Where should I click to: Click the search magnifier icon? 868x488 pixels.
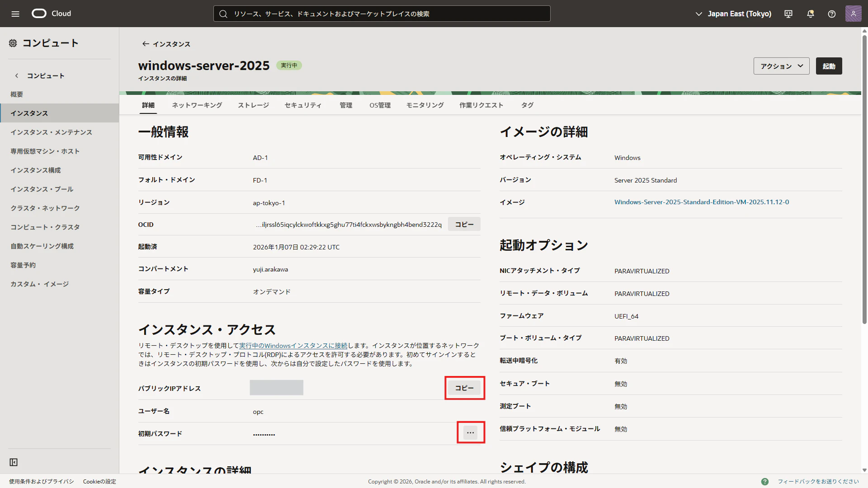(x=223, y=14)
